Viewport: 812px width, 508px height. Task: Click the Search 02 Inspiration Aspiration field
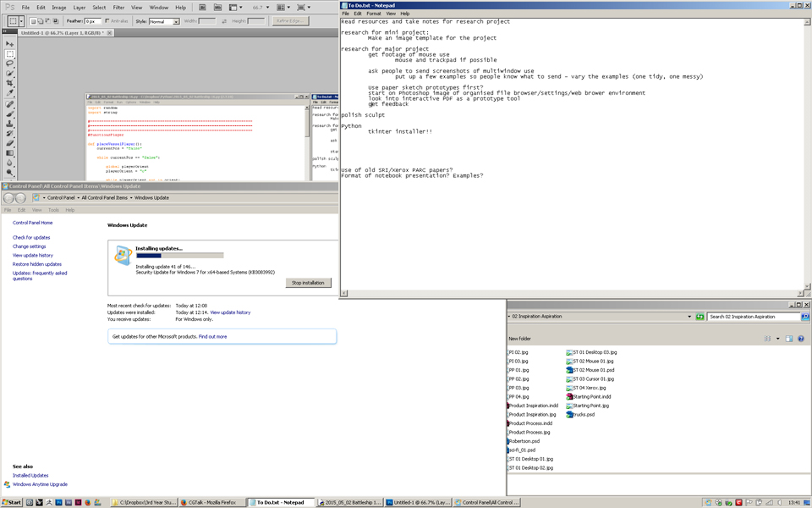click(753, 317)
